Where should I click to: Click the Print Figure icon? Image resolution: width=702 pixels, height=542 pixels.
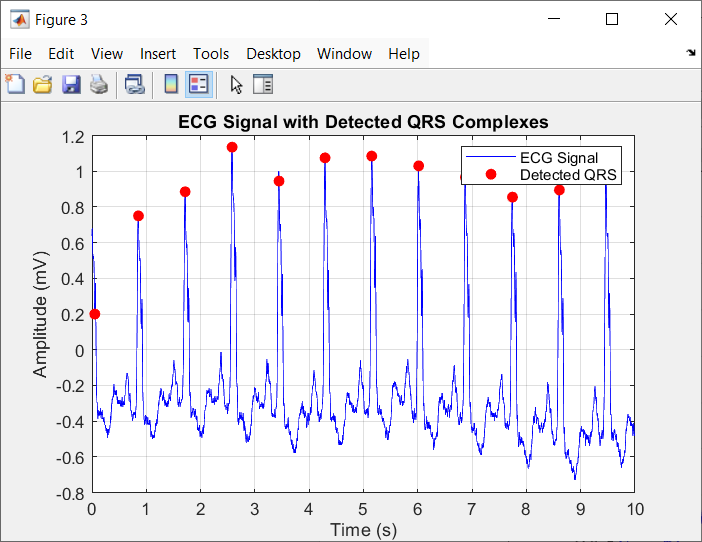(x=99, y=84)
